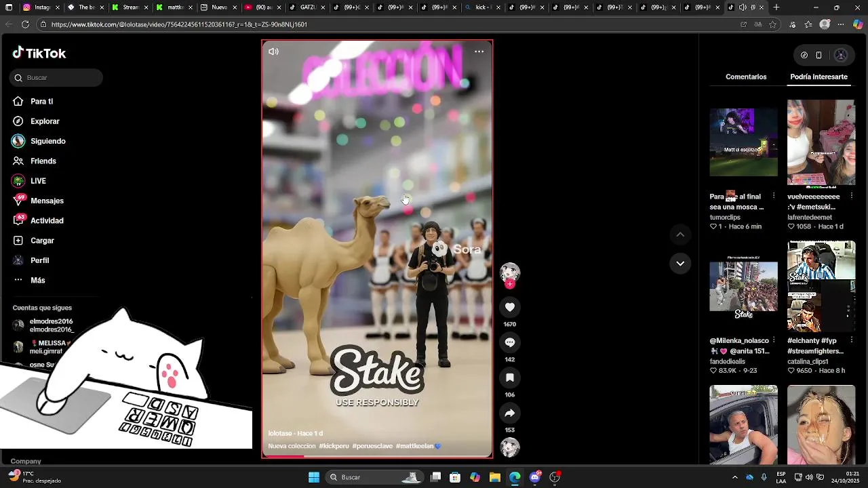Open lolotase author name on video
868x488 pixels.
coord(279,434)
